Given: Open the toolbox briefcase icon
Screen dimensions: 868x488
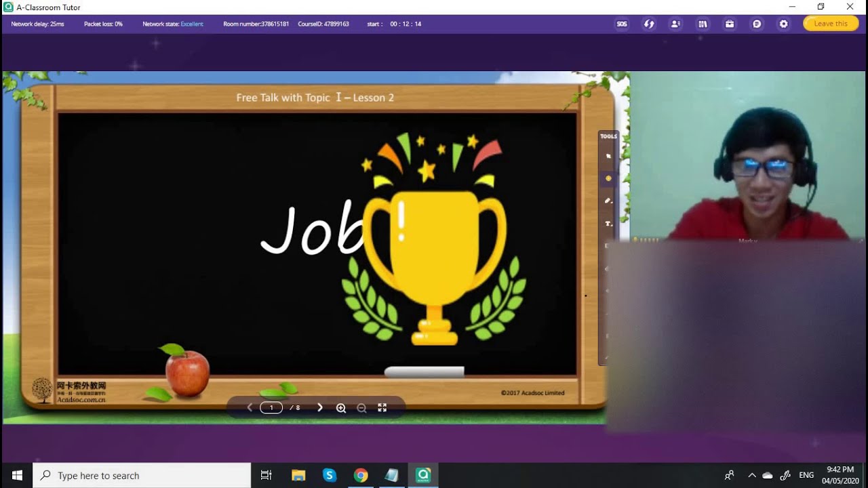Looking at the screenshot, I should coord(730,24).
